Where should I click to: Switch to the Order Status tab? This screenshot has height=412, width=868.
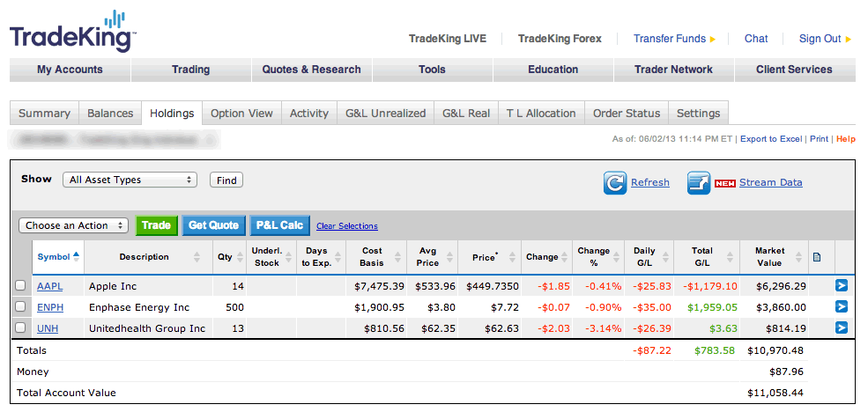point(627,114)
